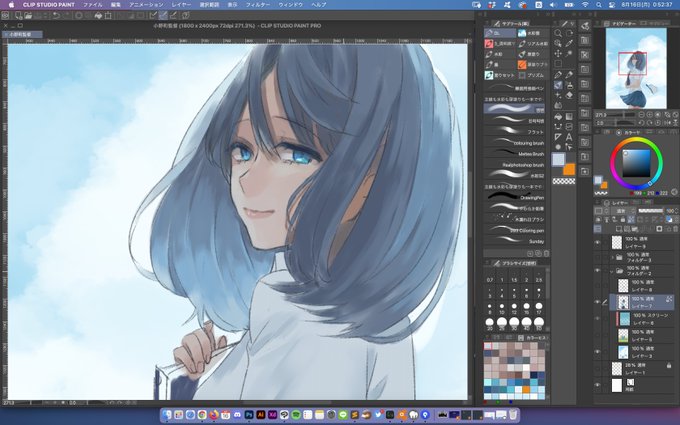Create layer mask icon in Layer panel
This screenshot has width=680, height=425.
tap(659, 229)
